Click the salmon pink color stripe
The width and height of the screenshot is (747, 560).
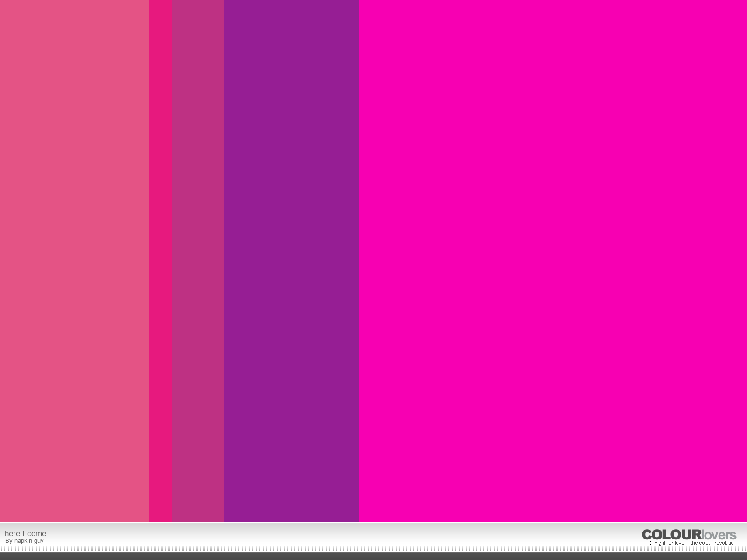tap(75, 261)
